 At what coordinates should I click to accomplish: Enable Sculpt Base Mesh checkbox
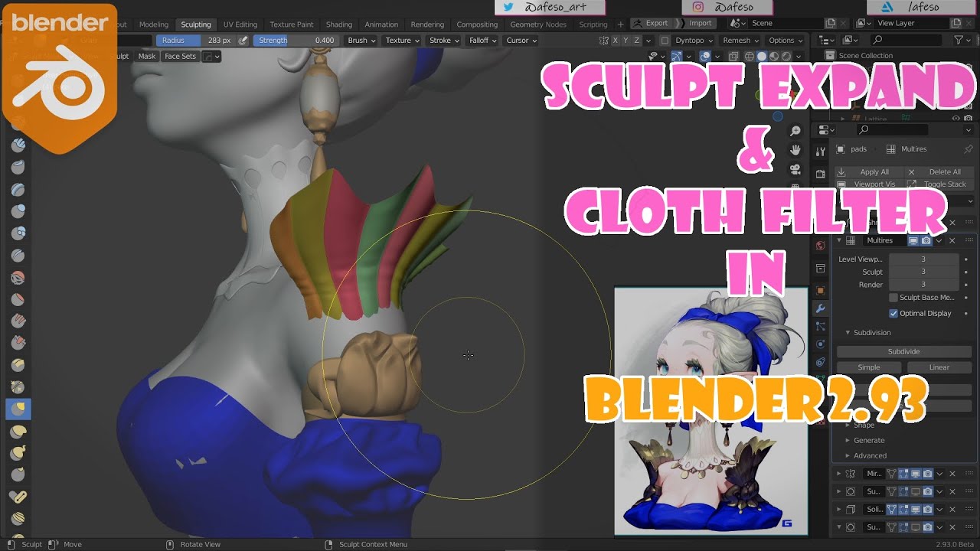tap(893, 298)
